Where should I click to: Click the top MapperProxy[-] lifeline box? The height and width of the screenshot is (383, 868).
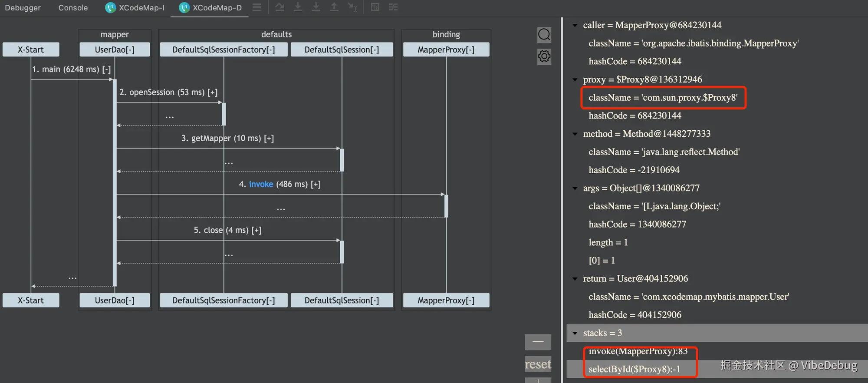point(446,50)
